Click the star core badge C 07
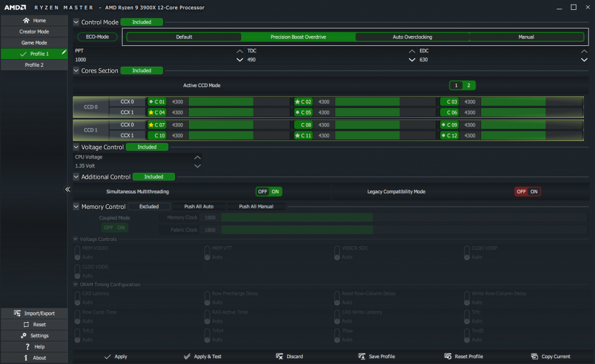The width and height of the screenshot is (595, 364). pos(157,125)
